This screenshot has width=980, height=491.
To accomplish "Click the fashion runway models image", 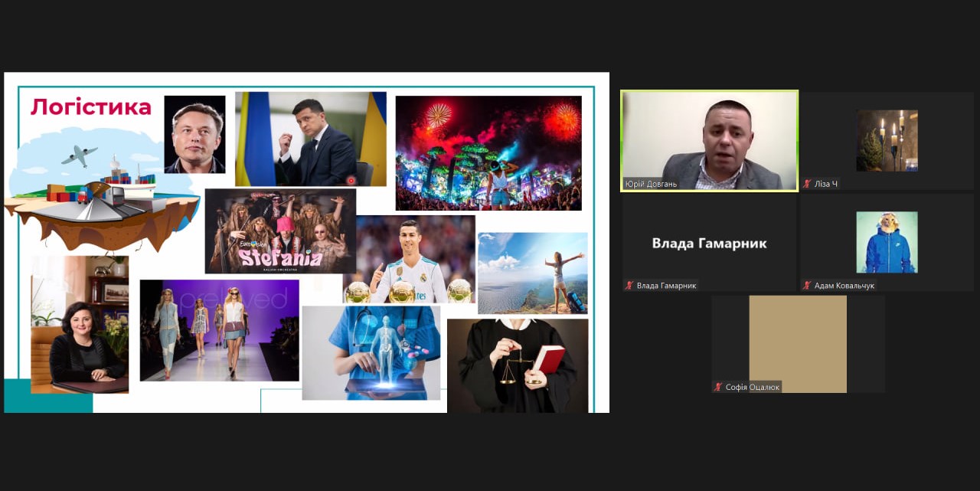I will (219, 329).
